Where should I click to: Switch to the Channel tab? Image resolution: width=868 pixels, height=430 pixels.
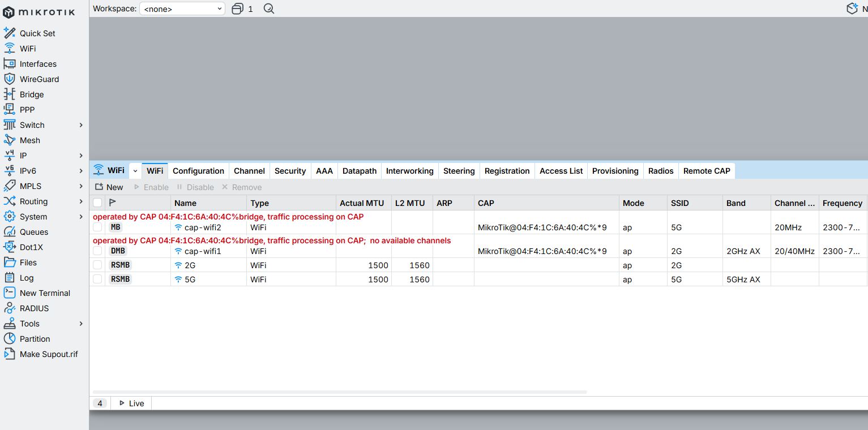tap(249, 171)
